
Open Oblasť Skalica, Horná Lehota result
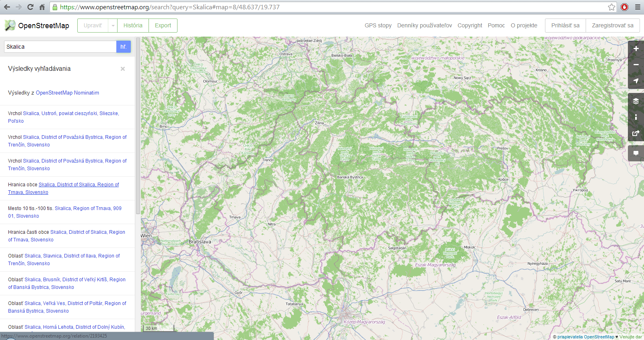[67, 327]
